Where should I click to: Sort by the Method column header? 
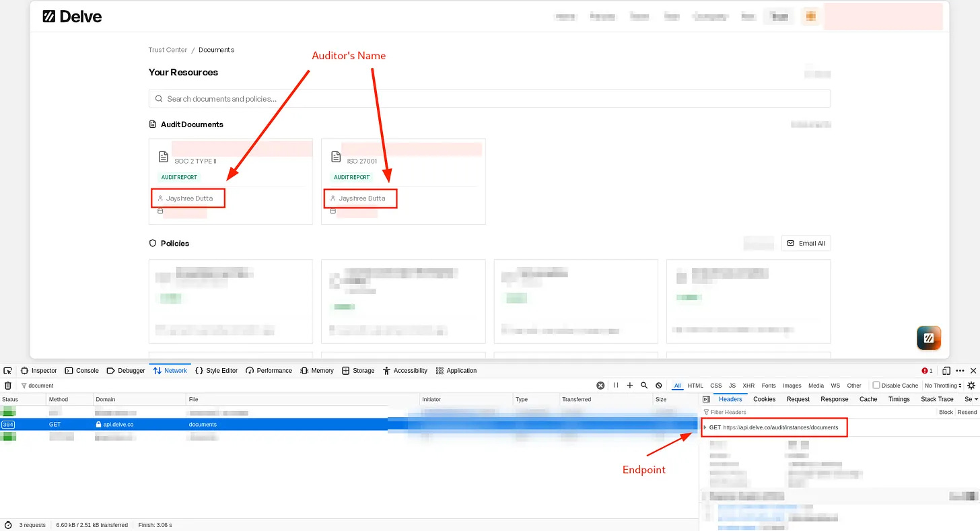(x=69, y=399)
